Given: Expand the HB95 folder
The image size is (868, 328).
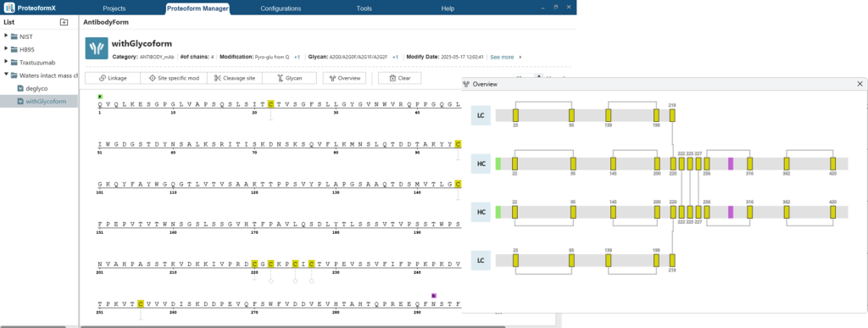Looking at the screenshot, I should (x=7, y=48).
